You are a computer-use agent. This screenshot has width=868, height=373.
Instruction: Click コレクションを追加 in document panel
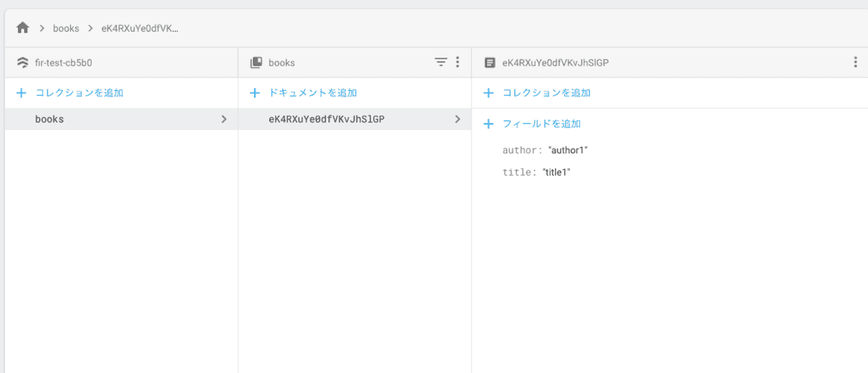[546, 93]
